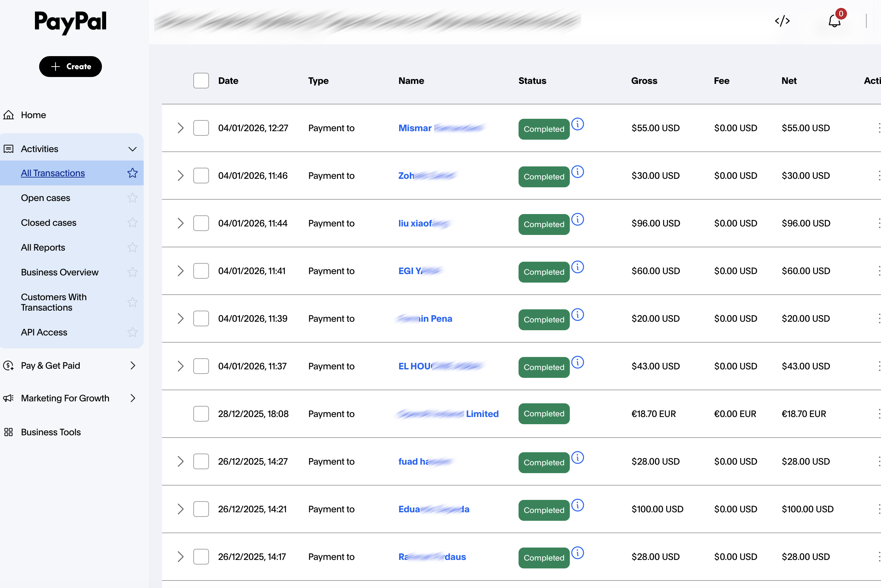Screen dimensions: 881x588
Task: Expand the first transaction row details
Action: [181, 128]
